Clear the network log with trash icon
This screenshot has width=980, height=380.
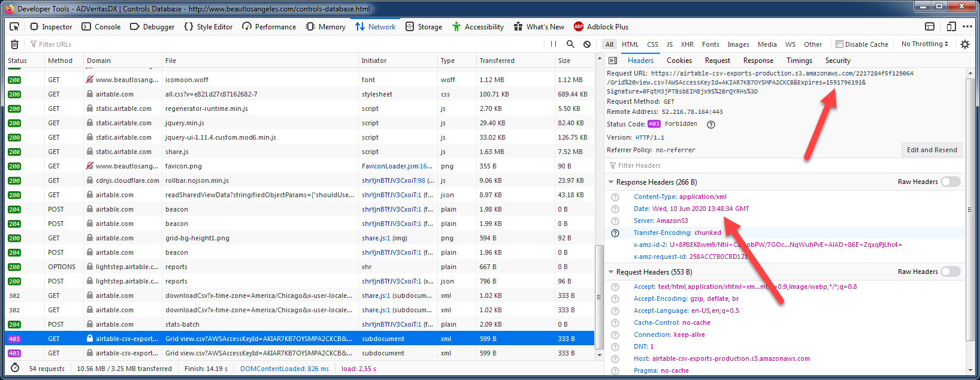(15, 44)
